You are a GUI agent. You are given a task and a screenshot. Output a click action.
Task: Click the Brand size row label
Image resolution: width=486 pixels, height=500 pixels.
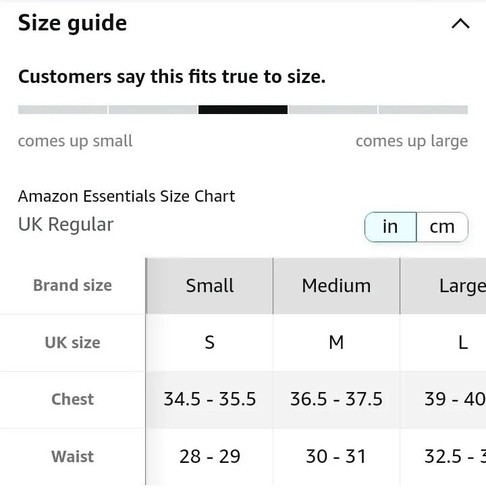pyautogui.click(x=72, y=285)
